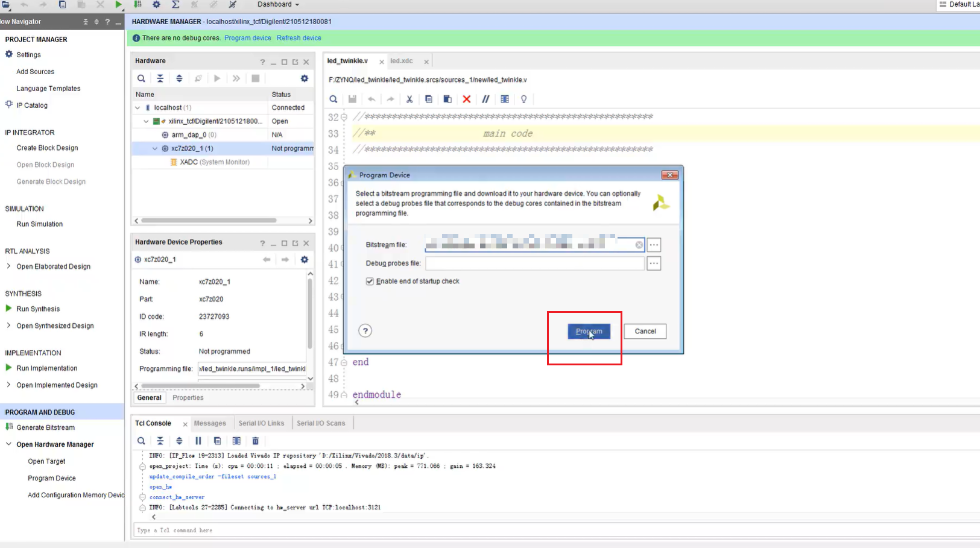The height and width of the screenshot is (548, 980).
Task: Switch to the led.xdc tab
Action: 402,61
